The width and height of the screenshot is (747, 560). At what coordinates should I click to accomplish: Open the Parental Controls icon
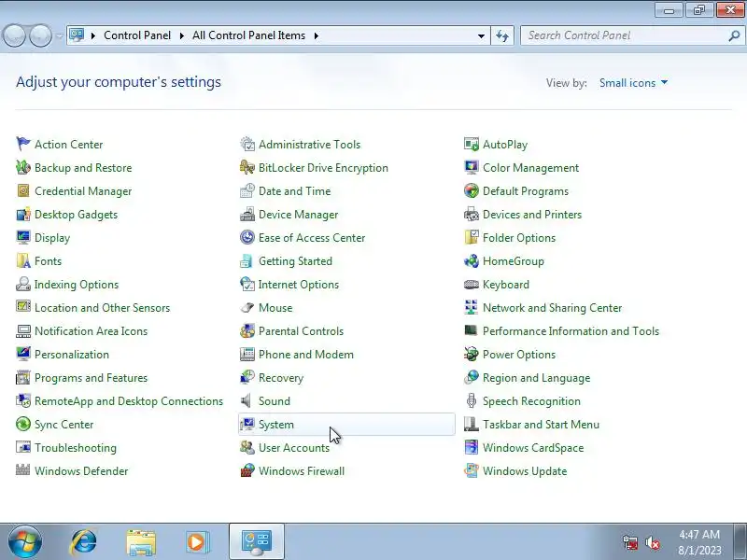(x=247, y=330)
